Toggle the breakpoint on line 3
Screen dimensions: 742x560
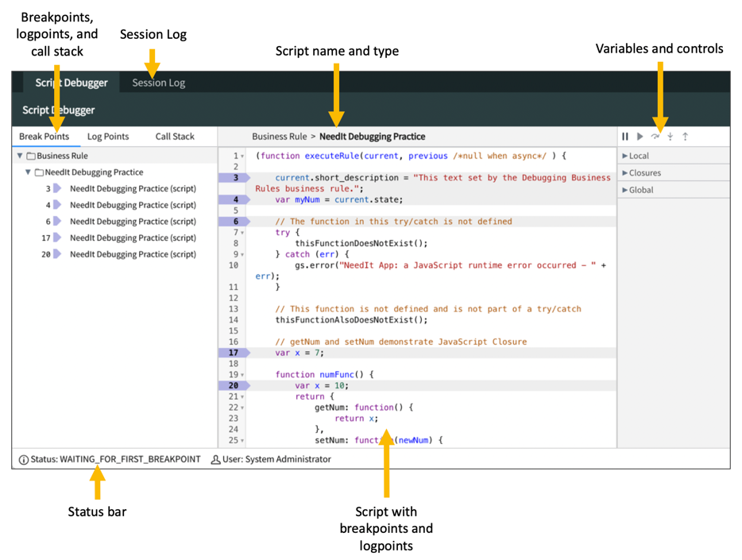tap(235, 177)
